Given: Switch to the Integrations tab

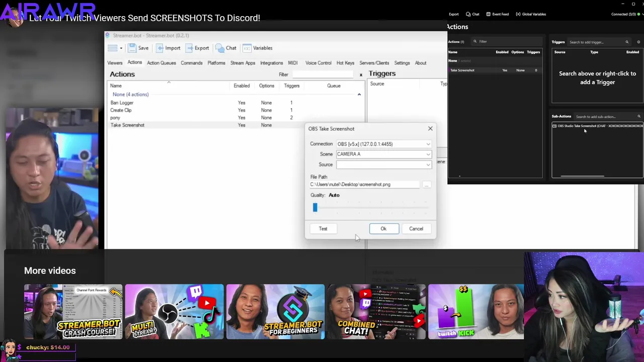Looking at the screenshot, I should [272, 63].
